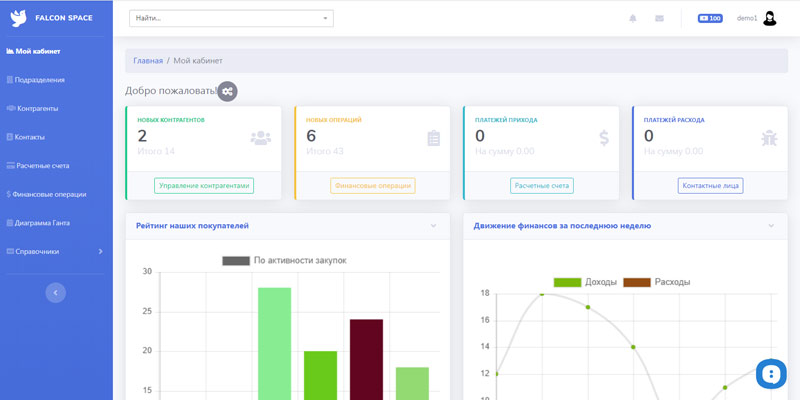This screenshot has width=800, height=400.
Task: Click the demo1 user avatar
Action: [x=770, y=18]
